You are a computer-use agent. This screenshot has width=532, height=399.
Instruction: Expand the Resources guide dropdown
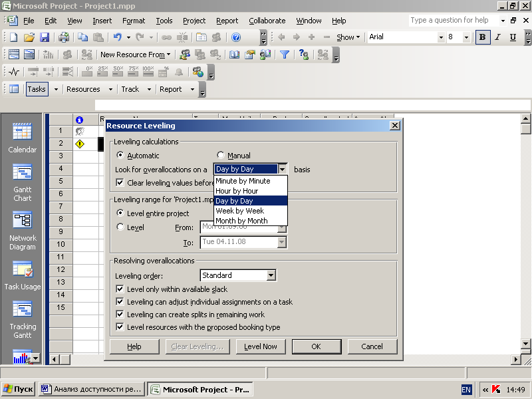tap(110, 89)
